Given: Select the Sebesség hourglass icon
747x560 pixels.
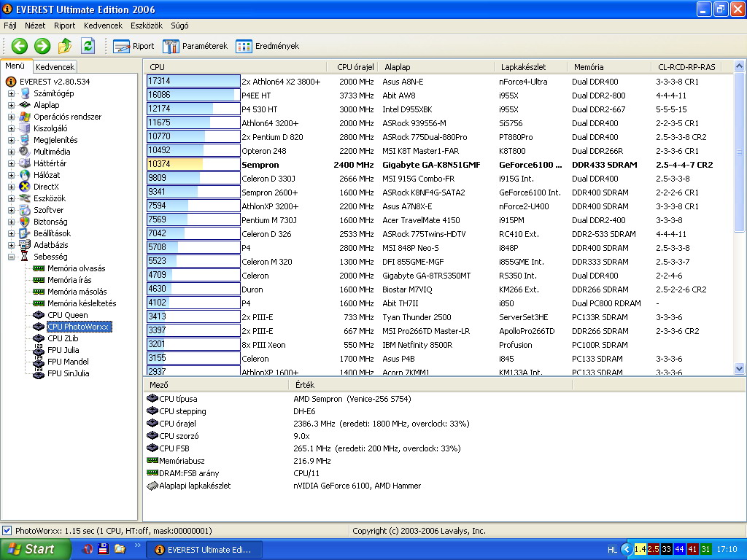Looking at the screenshot, I should (x=25, y=257).
